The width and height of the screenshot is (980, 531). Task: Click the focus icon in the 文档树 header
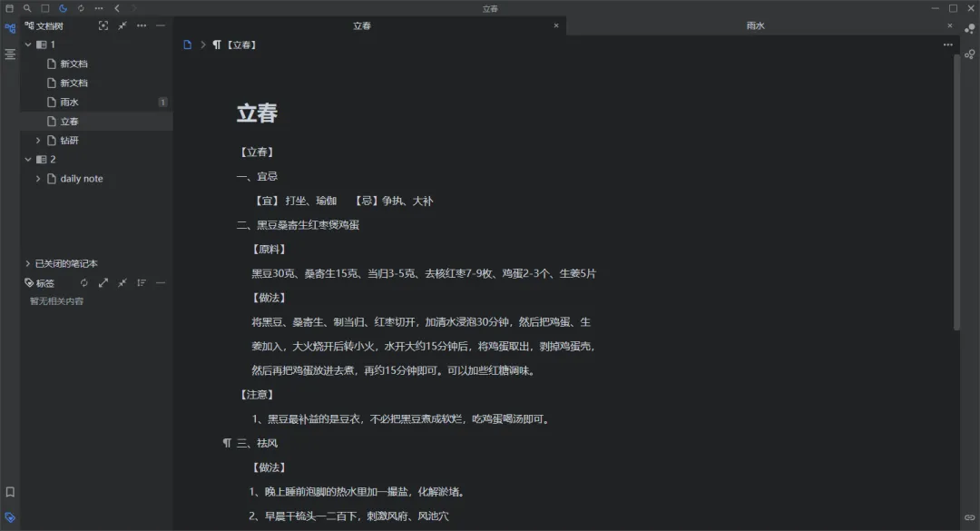103,25
